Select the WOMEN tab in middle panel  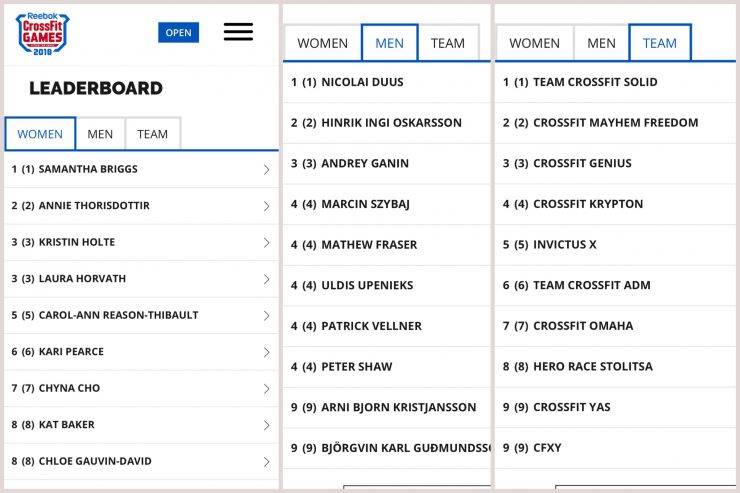(x=322, y=43)
